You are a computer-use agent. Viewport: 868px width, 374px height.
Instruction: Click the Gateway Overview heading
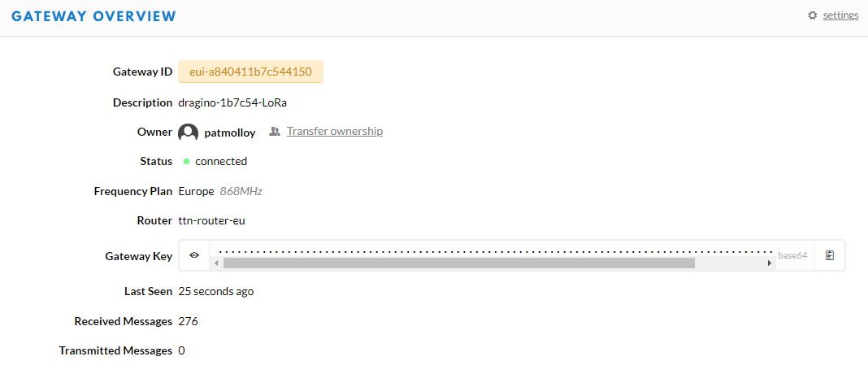pos(93,16)
